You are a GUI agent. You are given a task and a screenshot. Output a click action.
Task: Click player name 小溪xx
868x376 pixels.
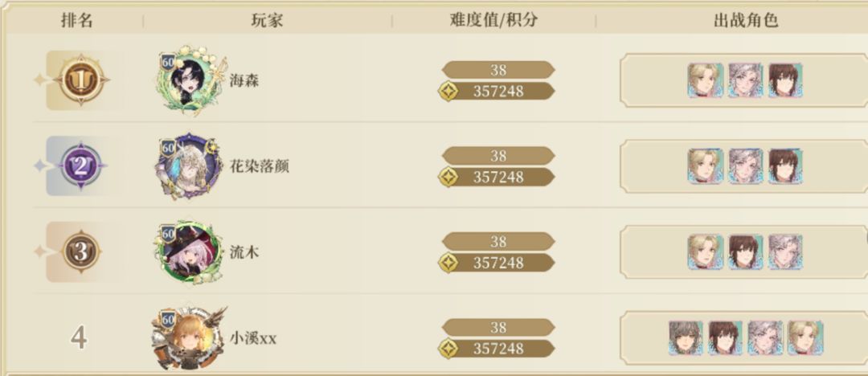pyautogui.click(x=253, y=338)
